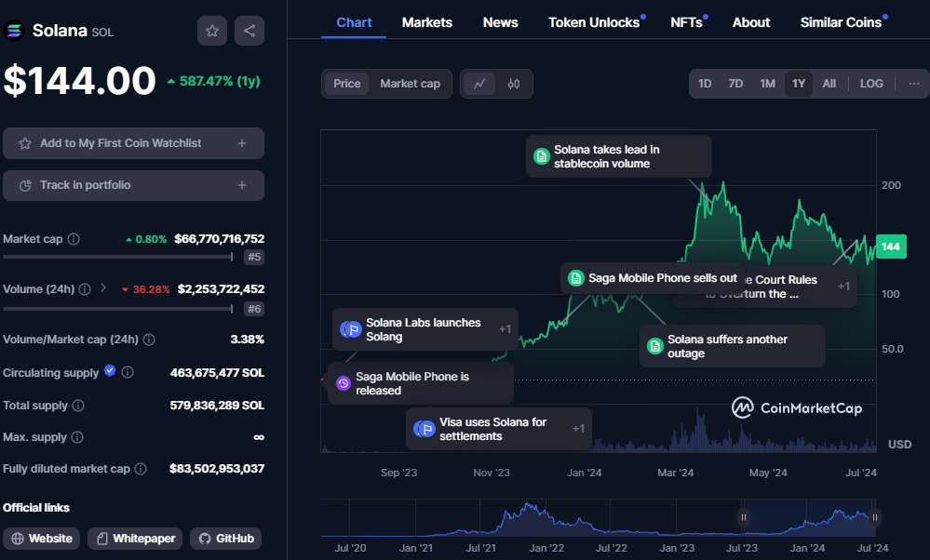Screen dimensions: 930x560
Task: Click the globe icon on the Website link
Action: coord(18,539)
